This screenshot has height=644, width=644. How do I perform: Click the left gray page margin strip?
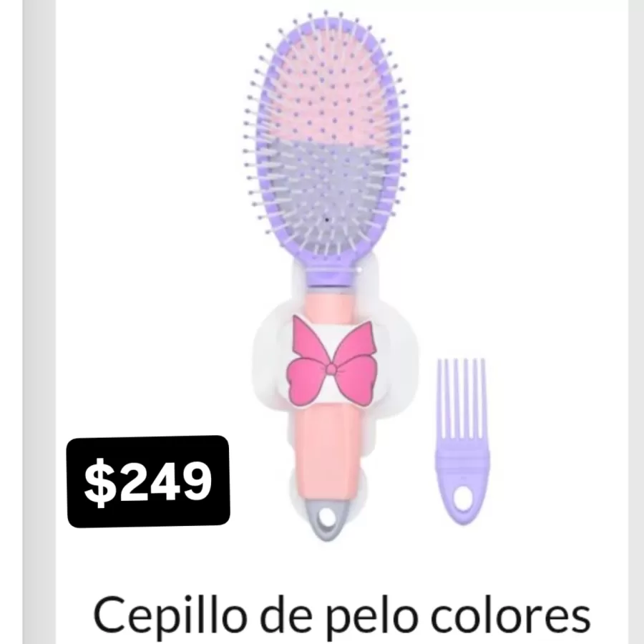(39, 322)
